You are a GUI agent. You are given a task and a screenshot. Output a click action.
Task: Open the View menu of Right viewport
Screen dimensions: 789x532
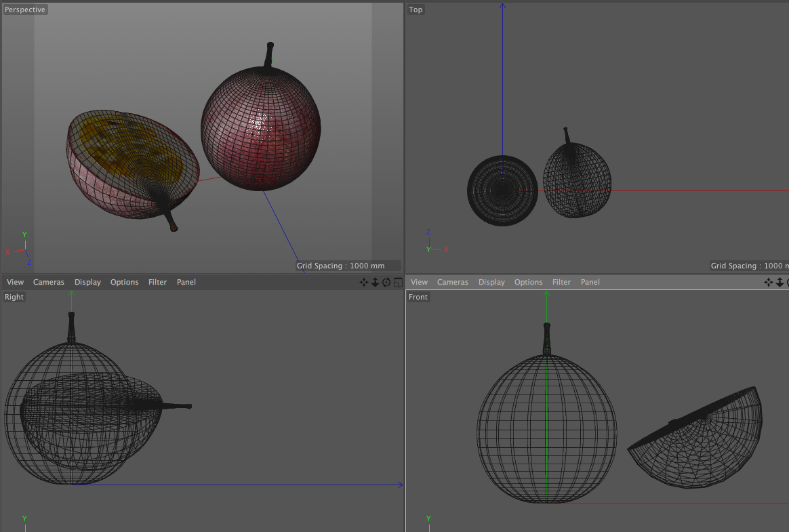15,283
